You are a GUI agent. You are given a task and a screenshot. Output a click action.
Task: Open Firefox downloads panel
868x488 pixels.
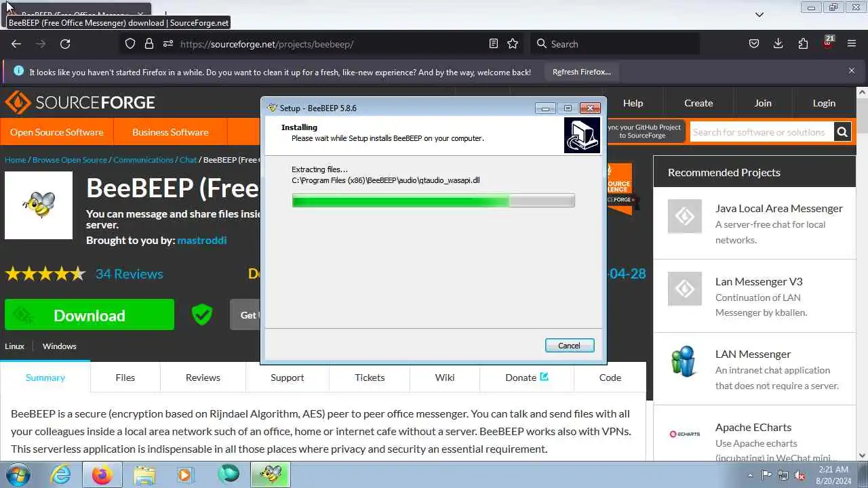pyautogui.click(x=778, y=43)
